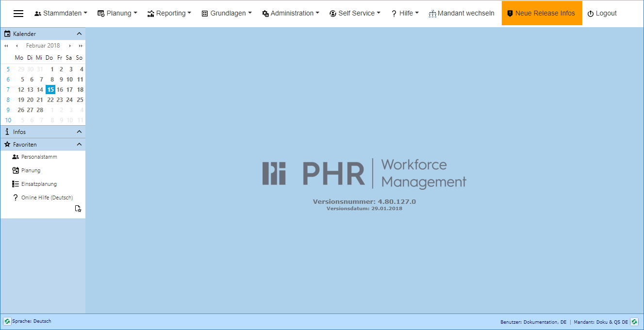The image size is (644, 330).
Task: Click the Infos panel info icon
Action: (x=7, y=132)
